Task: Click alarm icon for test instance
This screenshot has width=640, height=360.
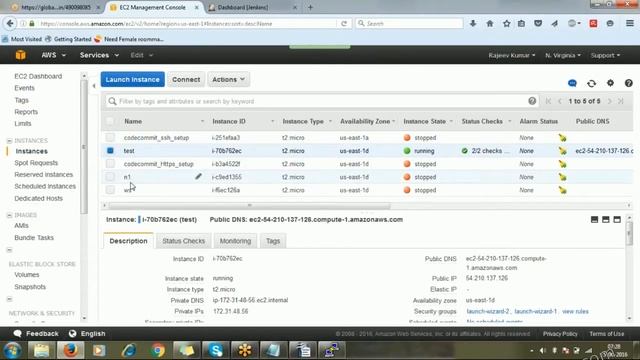Action: 562,151
